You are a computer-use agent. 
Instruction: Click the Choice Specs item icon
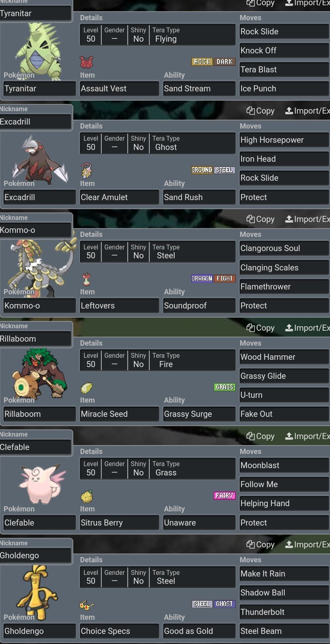point(87,605)
